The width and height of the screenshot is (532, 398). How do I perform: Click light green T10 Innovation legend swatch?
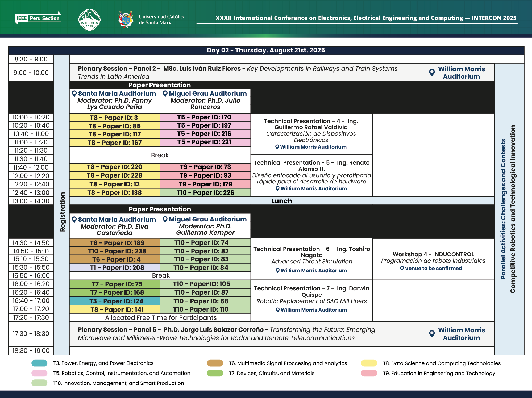click(39, 383)
